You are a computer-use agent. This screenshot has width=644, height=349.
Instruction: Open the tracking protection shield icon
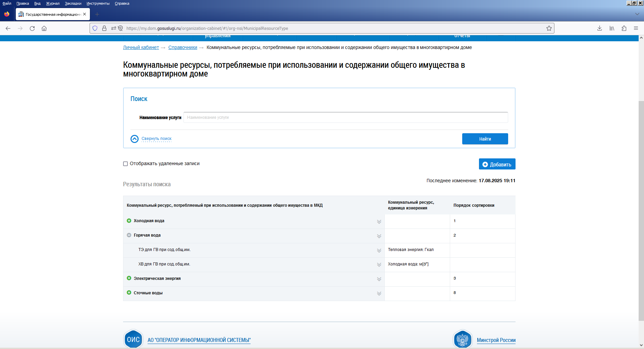click(95, 29)
